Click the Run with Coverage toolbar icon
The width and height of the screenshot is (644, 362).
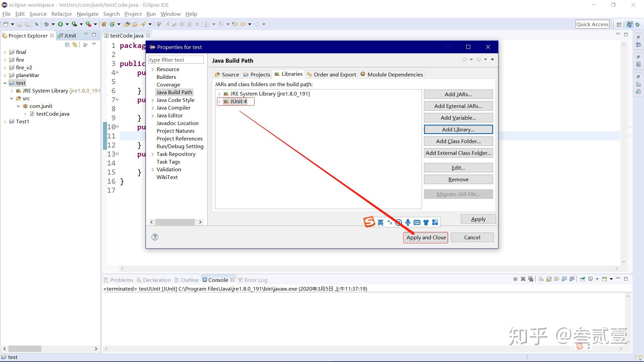(x=74, y=24)
